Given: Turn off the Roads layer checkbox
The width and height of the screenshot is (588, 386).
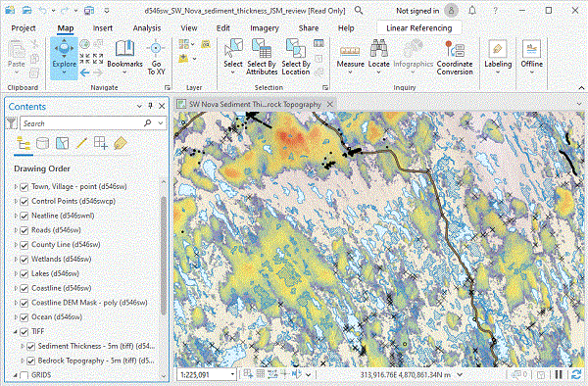Looking at the screenshot, I should point(24,230).
